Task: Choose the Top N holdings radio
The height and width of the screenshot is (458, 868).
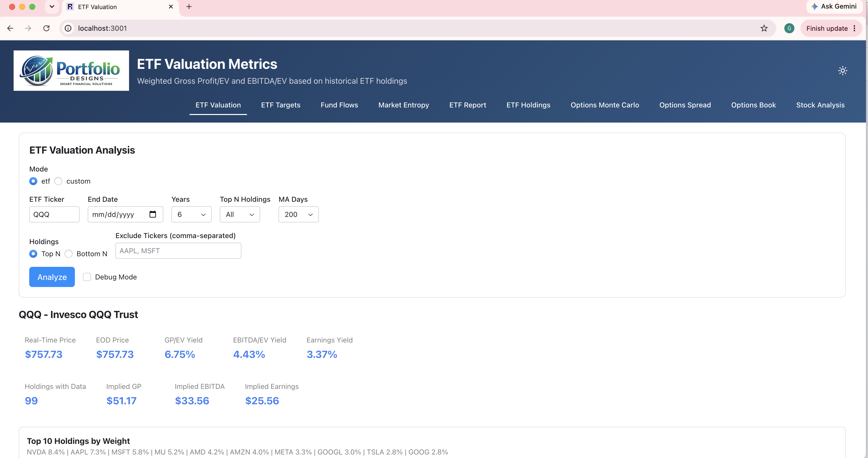Action: [33, 254]
